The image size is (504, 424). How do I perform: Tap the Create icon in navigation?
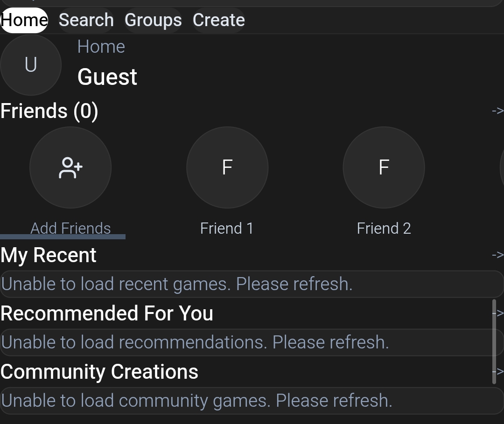218,20
